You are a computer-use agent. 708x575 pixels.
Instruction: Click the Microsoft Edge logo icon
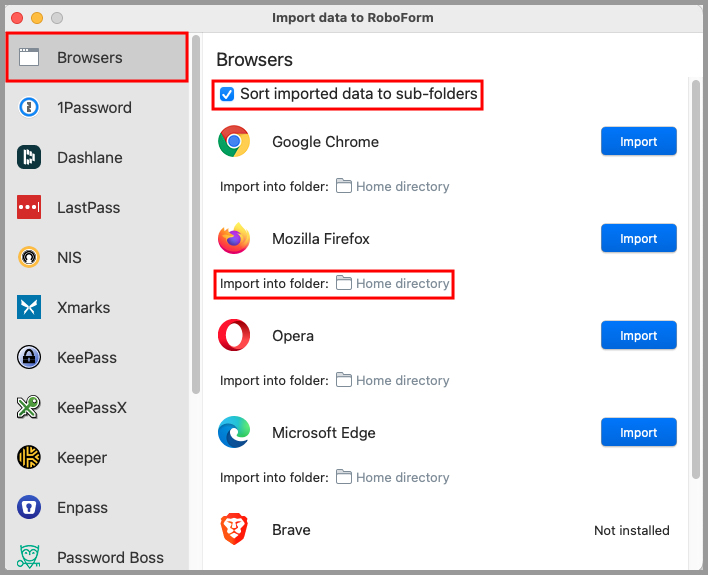click(x=234, y=433)
